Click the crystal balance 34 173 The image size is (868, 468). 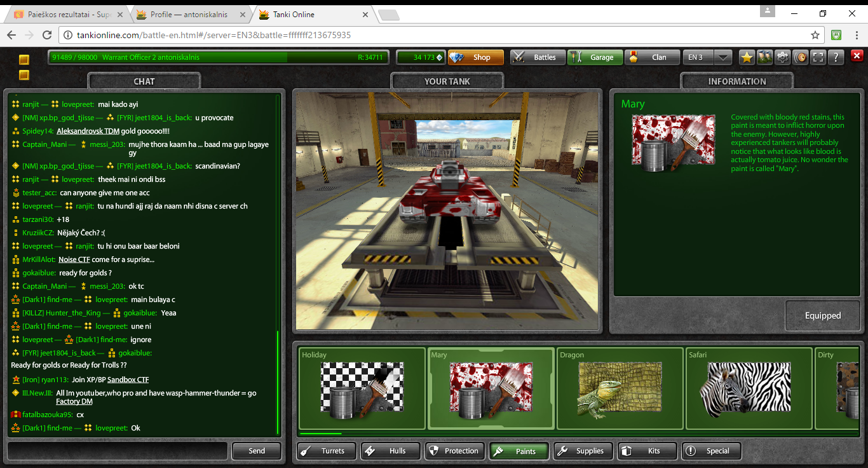tap(421, 57)
